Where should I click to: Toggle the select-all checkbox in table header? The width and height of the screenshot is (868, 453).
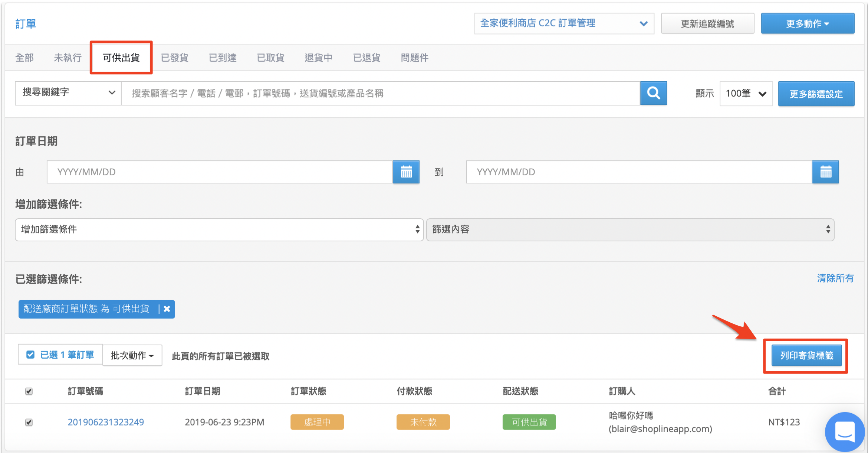click(x=29, y=391)
